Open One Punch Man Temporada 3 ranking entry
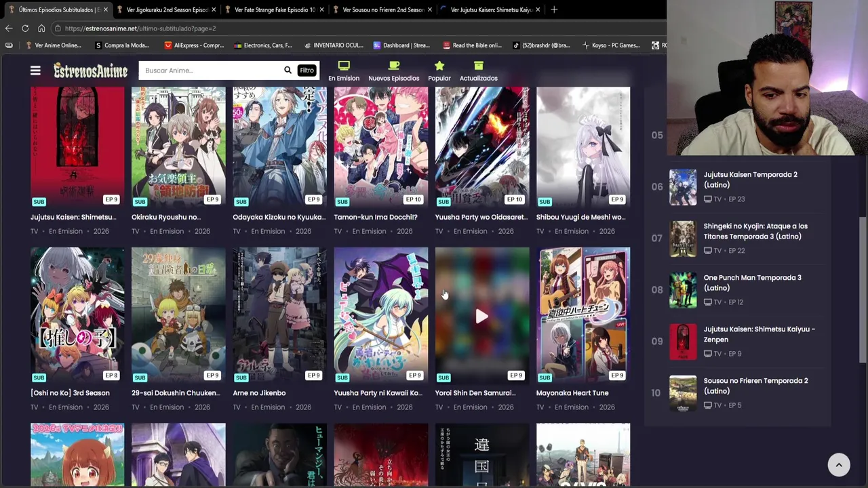The width and height of the screenshot is (868, 488). (753, 283)
